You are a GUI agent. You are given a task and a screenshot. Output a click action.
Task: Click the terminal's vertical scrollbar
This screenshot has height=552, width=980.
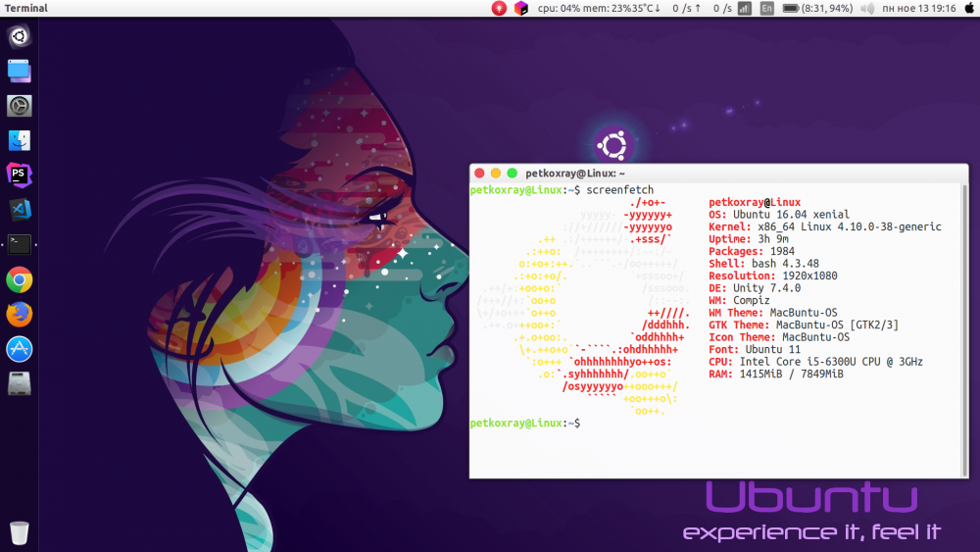coord(965,330)
